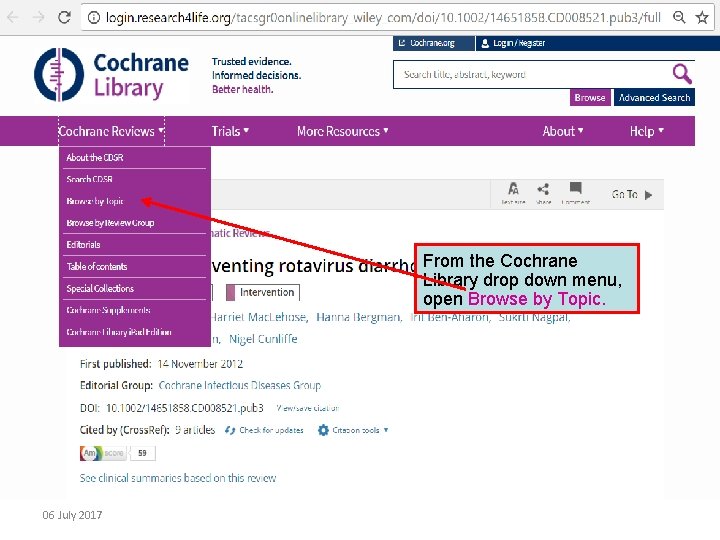
Task: Open author Hanna Bergman link
Action: click(359, 317)
